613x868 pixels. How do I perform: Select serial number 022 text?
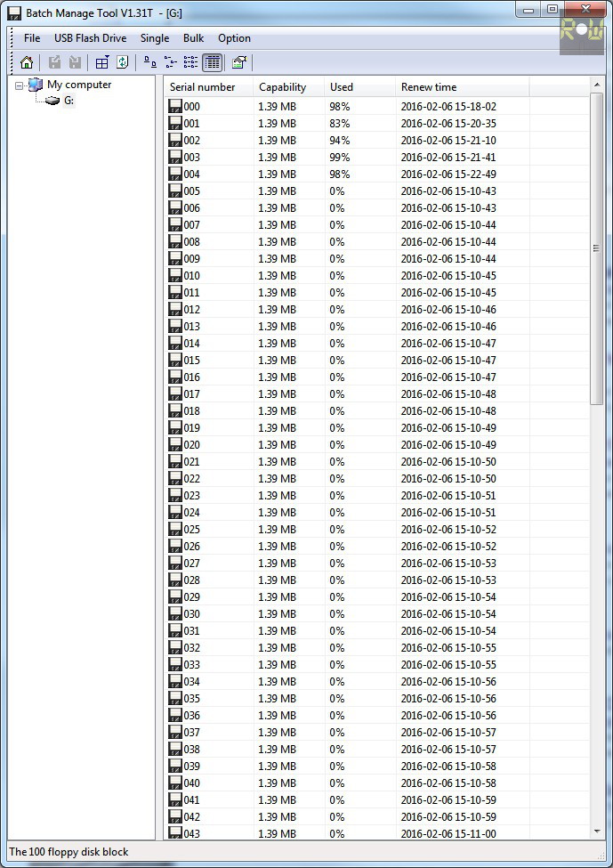click(192, 478)
